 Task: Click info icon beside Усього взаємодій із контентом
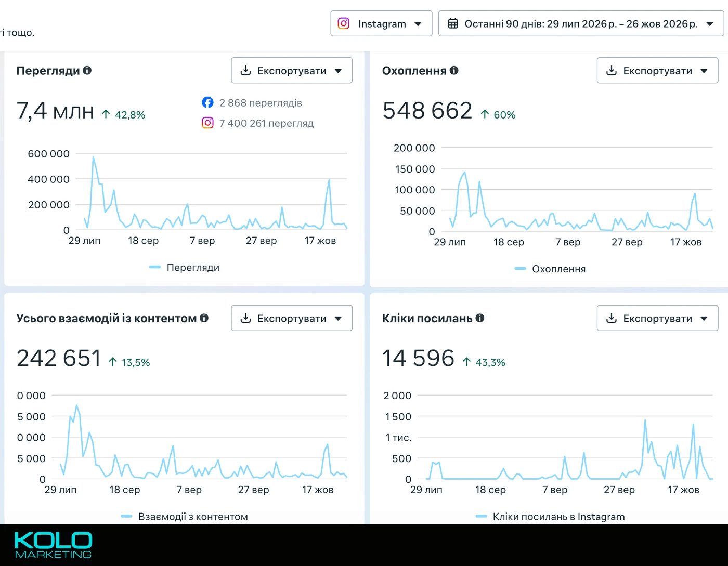pyautogui.click(x=204, y=318)
